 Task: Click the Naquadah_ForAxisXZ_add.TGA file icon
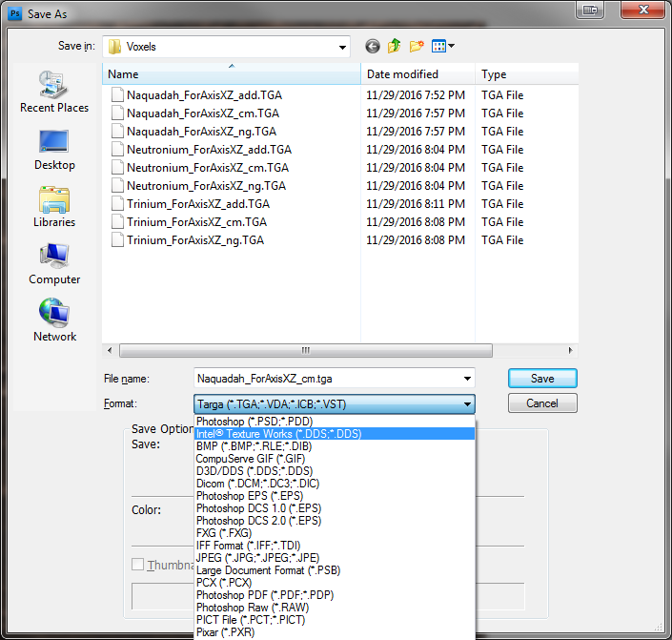tap(117, 94)
